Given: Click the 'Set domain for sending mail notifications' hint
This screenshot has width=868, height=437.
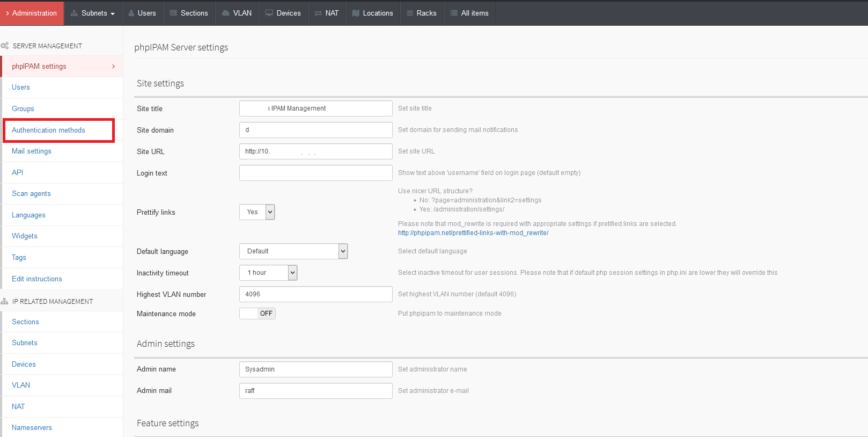Looking at the screenshot, I should coord(458,130).
